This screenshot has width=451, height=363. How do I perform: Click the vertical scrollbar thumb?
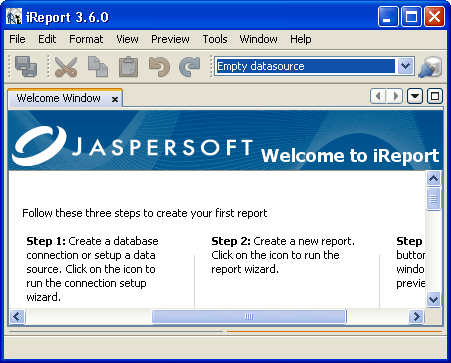point(433,199)
